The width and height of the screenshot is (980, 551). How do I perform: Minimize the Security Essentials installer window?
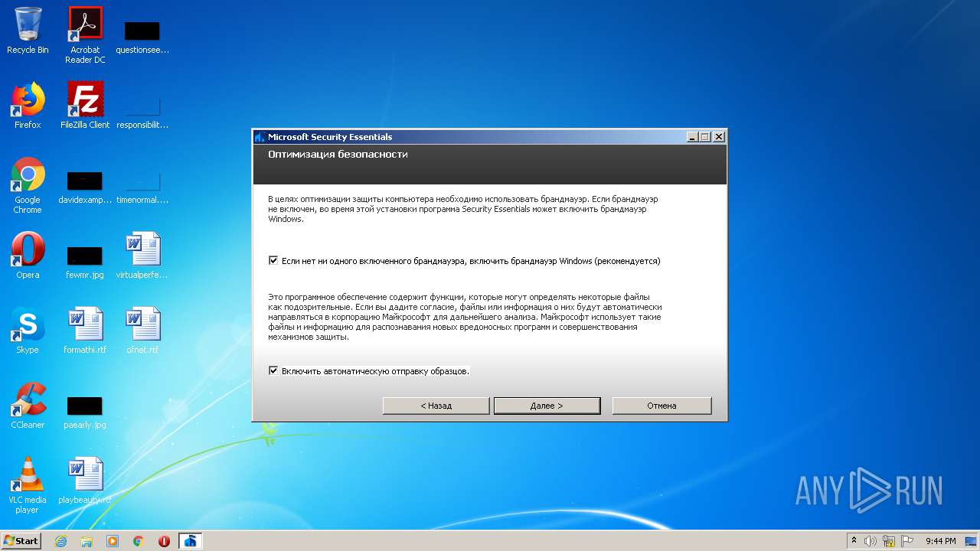tap(692, 137)
